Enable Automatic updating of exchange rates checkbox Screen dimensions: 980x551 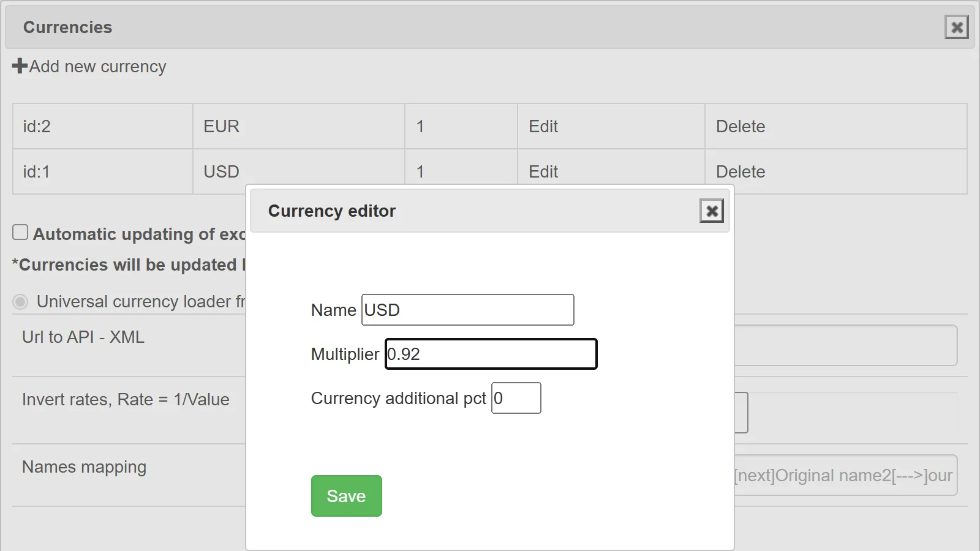tap(20, 233)
